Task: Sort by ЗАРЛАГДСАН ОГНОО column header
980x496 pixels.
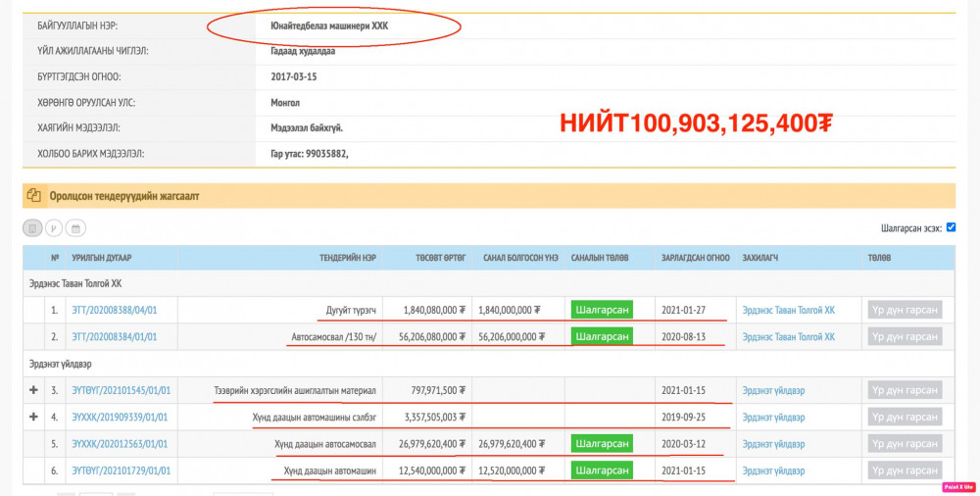Action: coord(695,258)
